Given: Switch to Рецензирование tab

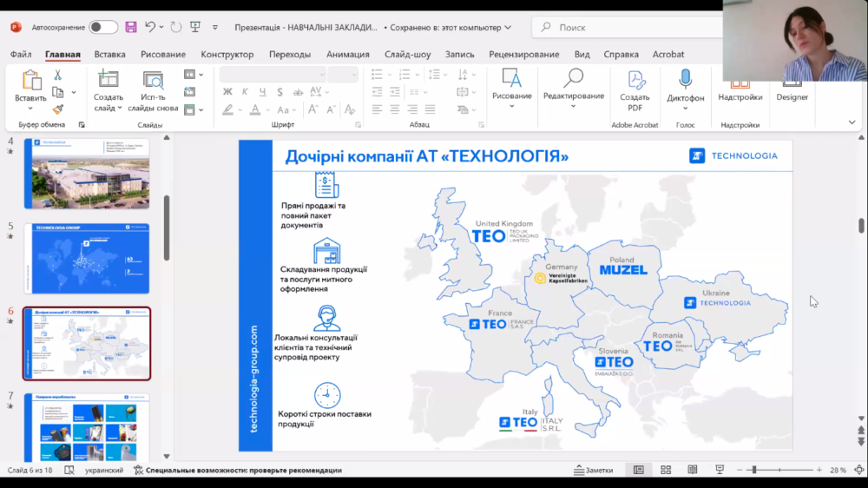Looking at the screenshot, I should 523,55.
